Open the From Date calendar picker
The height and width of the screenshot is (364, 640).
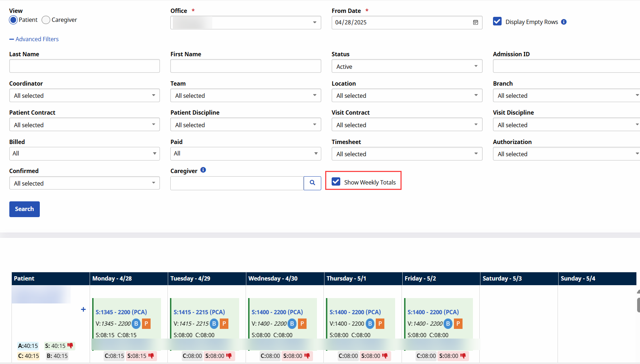click(x=475, y=22)
